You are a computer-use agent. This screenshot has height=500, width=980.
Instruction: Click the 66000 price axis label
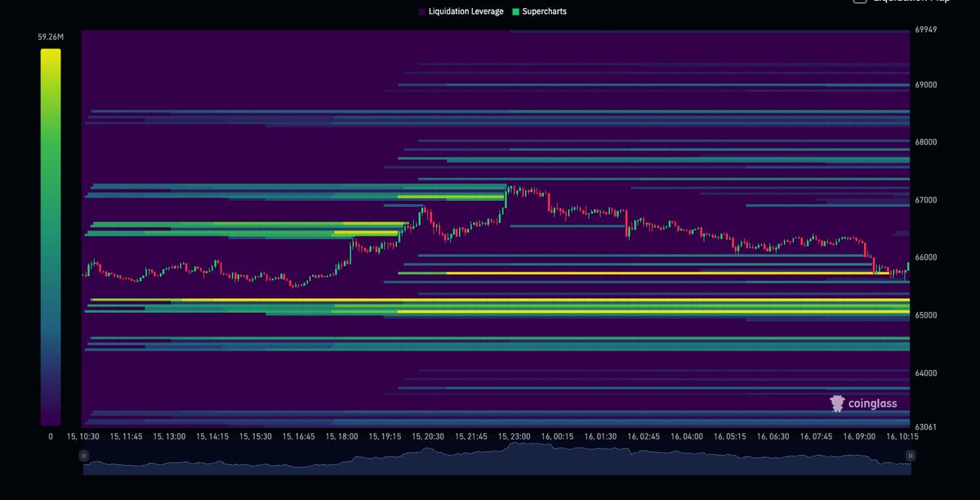pyautogui.click(x=927, y=257)
